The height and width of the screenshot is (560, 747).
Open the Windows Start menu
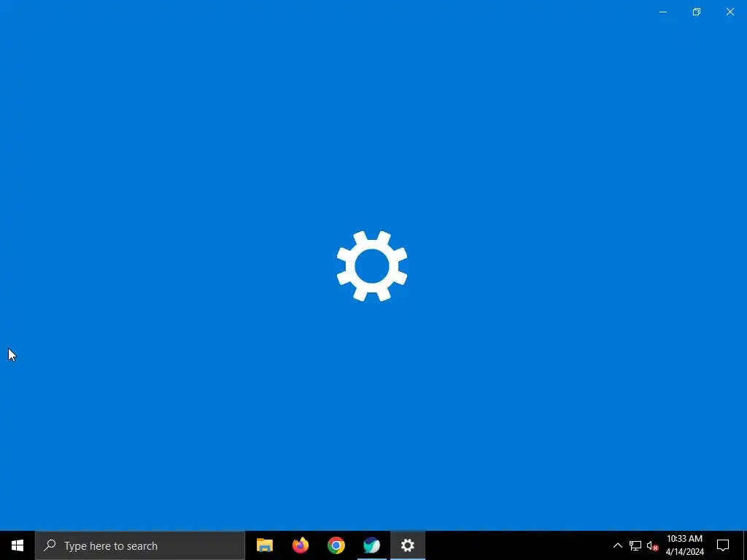click(18, 545)
